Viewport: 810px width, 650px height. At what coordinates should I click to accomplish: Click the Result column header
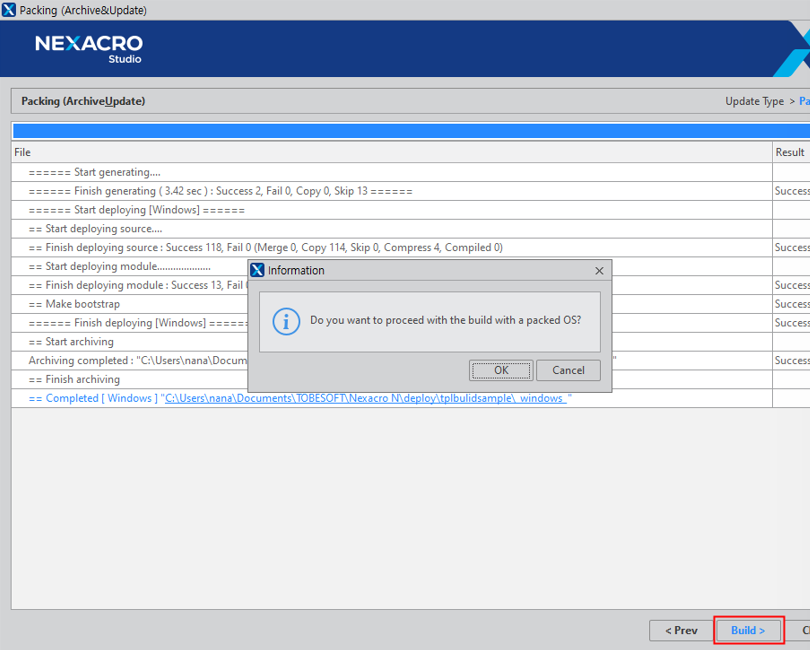[x=789, y=152]
